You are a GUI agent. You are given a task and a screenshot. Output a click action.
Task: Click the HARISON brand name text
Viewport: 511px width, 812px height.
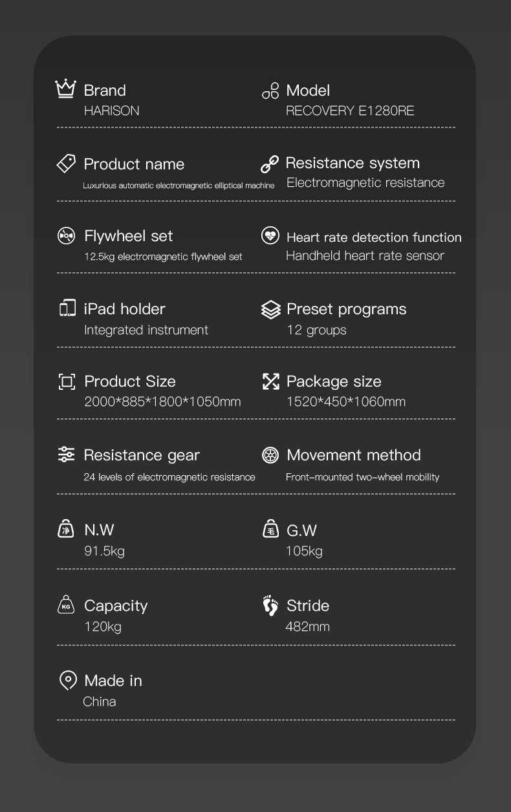pos(111,111)
